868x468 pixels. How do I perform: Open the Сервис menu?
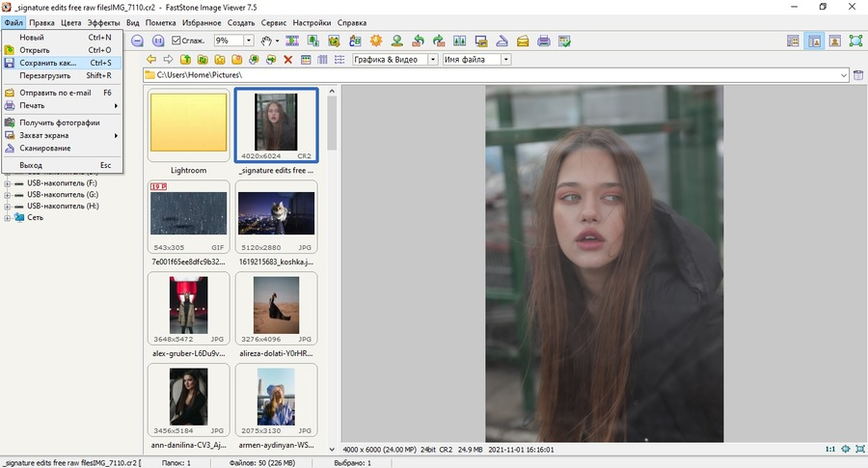[x=274, y=23]
